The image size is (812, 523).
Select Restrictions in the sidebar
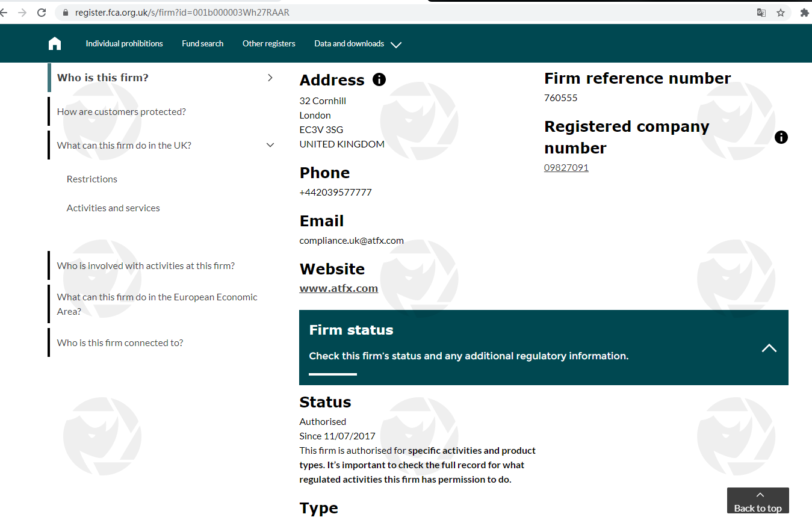[92, 179]
